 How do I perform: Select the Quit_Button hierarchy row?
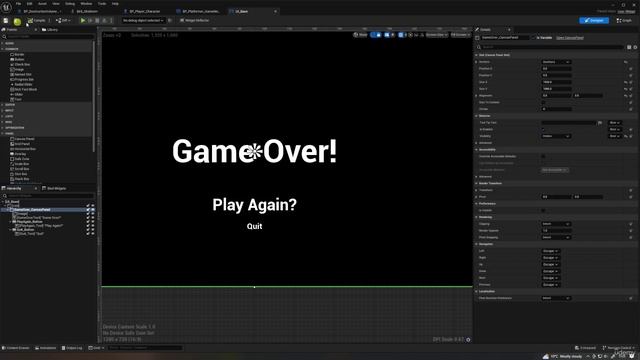[x=25, y=230]
